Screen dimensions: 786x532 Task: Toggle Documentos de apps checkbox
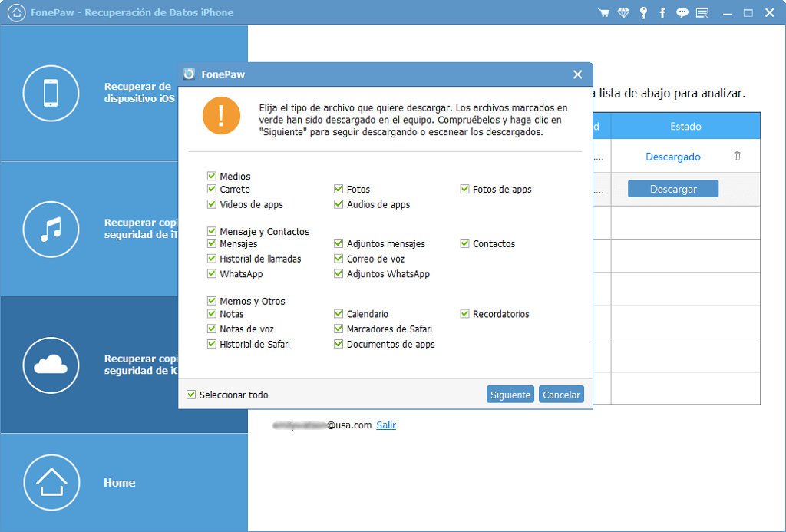[x=339, y=344]
